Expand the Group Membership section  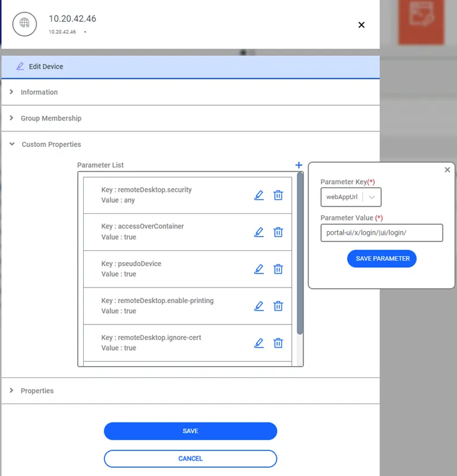[x=190, y=118]
